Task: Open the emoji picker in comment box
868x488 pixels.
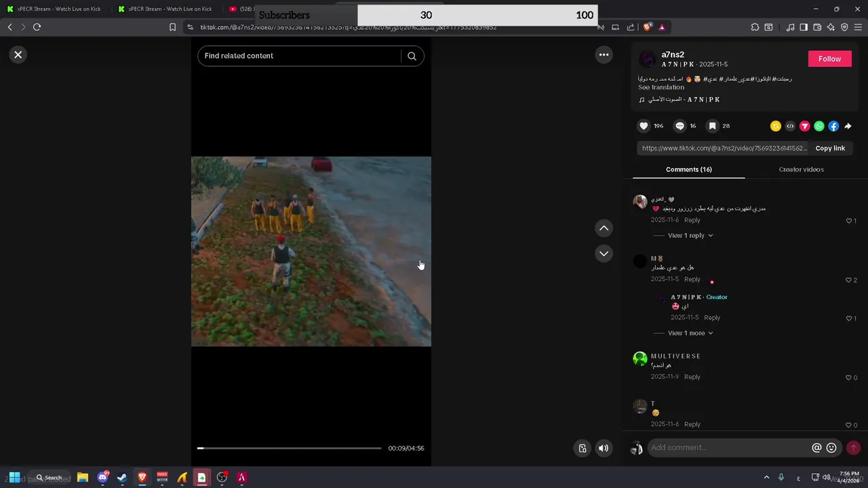Action: (831, 448)
